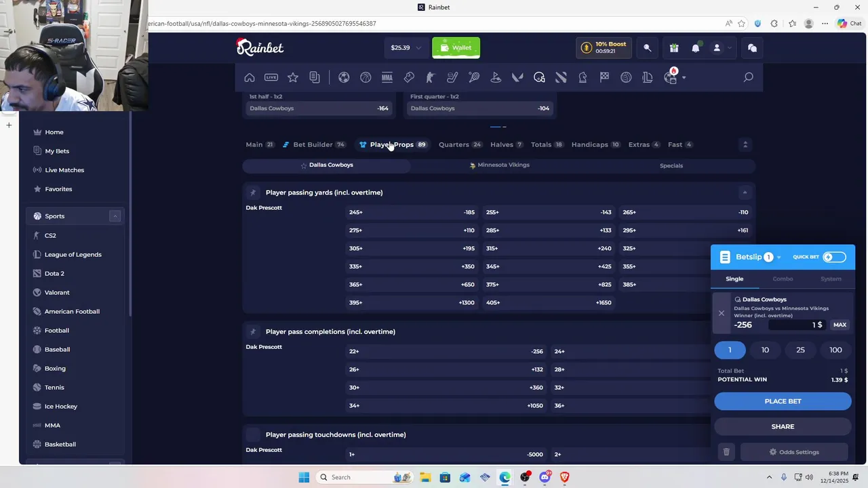The height and width of the screenshot is (488, 868).
Task: Click the Rainbet logo
Action: [260, 47]
